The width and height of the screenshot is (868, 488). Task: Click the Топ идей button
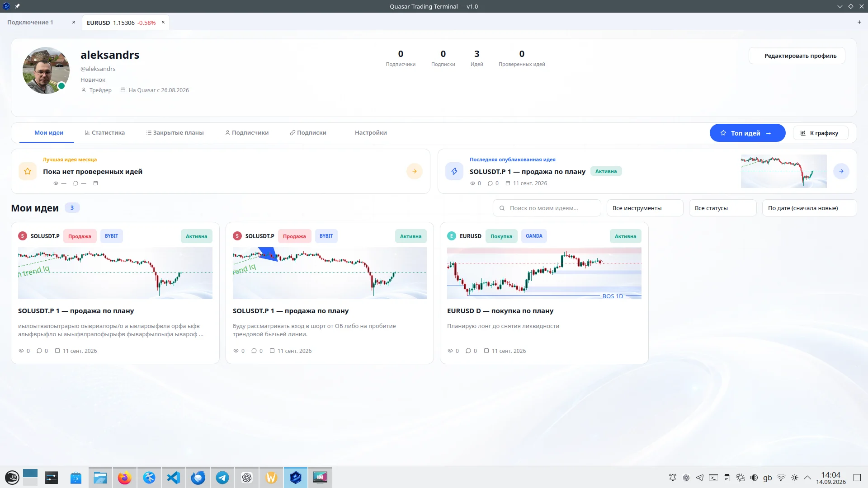pyautogui.click(x=747, y=133)
